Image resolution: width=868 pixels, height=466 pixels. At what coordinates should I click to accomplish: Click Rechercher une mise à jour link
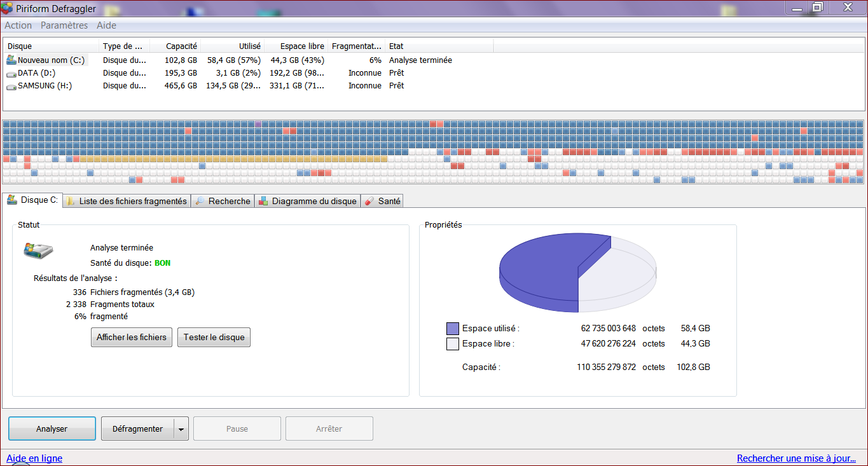[797, 458]
